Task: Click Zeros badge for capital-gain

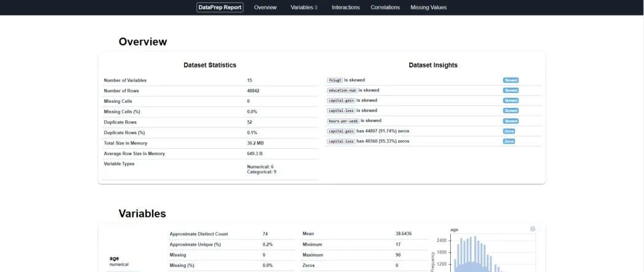Action: (x=509, y=131)
